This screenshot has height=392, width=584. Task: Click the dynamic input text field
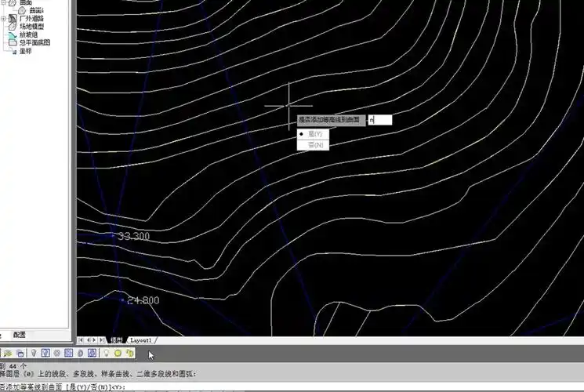tap(379, 120)
